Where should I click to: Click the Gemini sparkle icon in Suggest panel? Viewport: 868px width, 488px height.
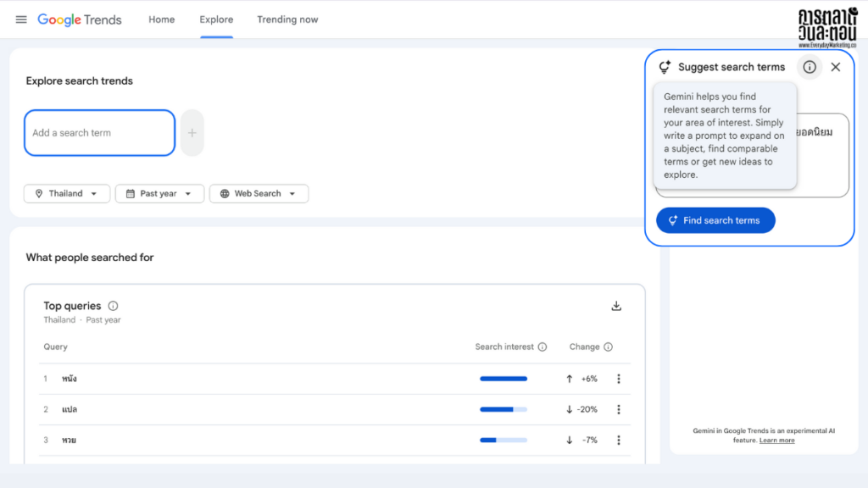[663, 67]
